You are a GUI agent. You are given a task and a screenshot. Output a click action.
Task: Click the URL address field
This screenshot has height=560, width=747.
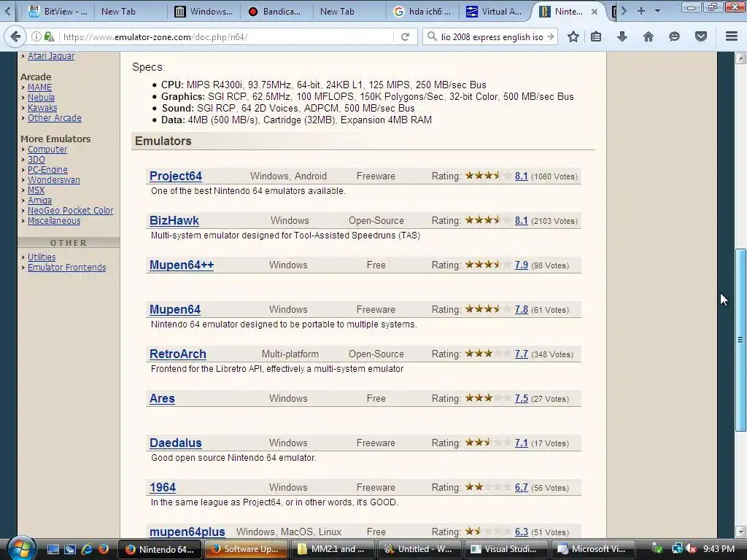pyautogui.click(x=228, y=36)
